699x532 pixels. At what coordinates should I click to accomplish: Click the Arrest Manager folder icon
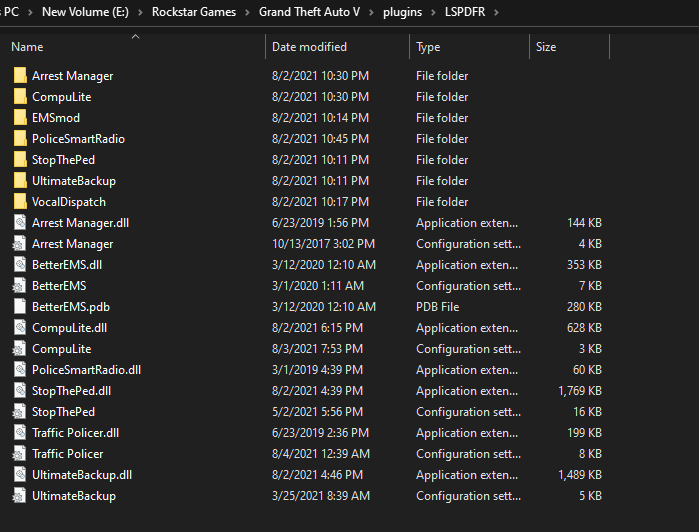click(x=20, y=76)
